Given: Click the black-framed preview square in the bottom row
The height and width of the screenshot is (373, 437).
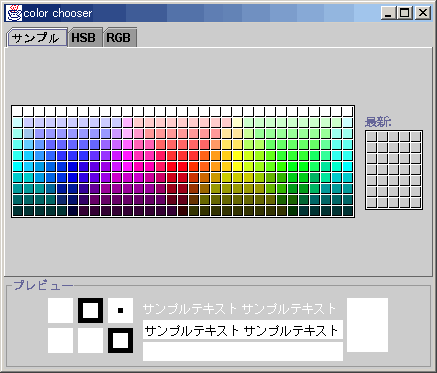Looking at the screenshot, I should point(120,340).
